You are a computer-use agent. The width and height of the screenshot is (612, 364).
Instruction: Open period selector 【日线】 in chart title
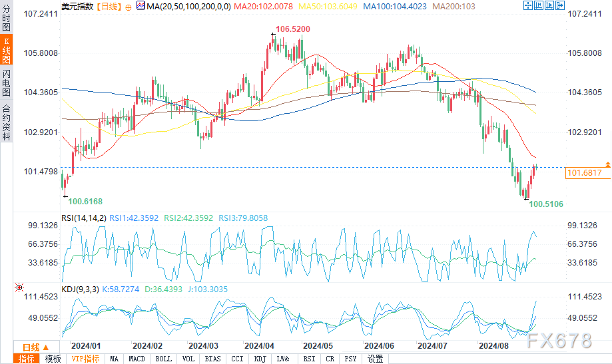107,6
